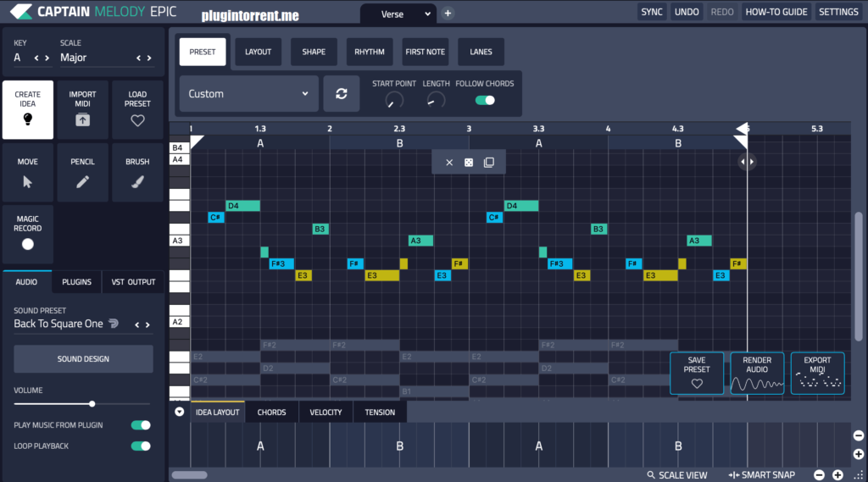The image size is (868, 482).
Task: Select next key with right arrow
Action: point(47,58)
